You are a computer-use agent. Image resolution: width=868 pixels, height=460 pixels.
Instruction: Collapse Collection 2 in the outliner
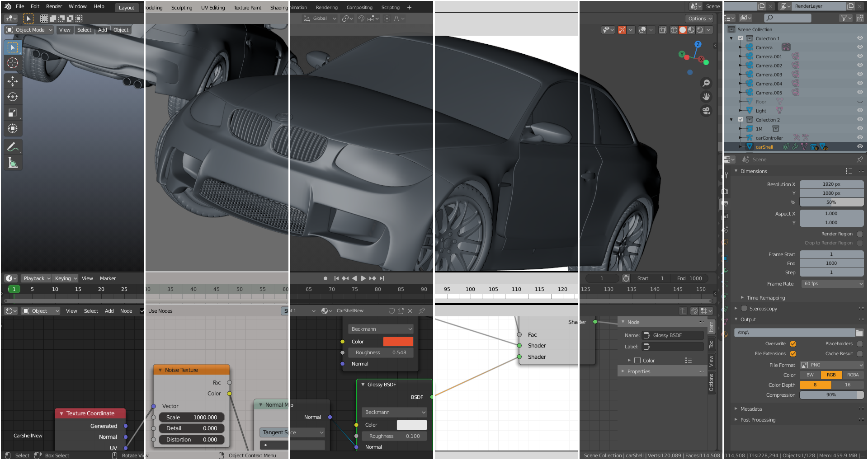[x=731, y=120]
